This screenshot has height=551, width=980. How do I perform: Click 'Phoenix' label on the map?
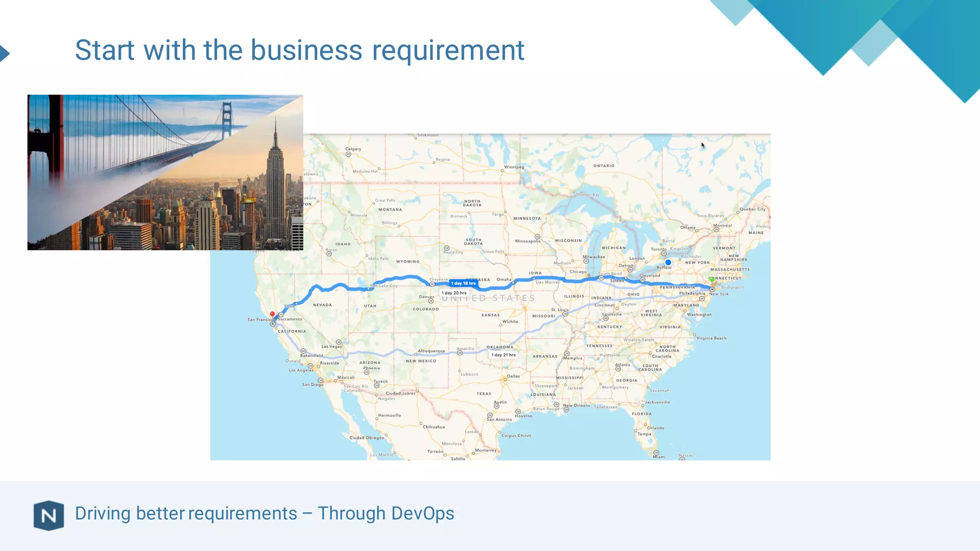[x=371, y=368]
